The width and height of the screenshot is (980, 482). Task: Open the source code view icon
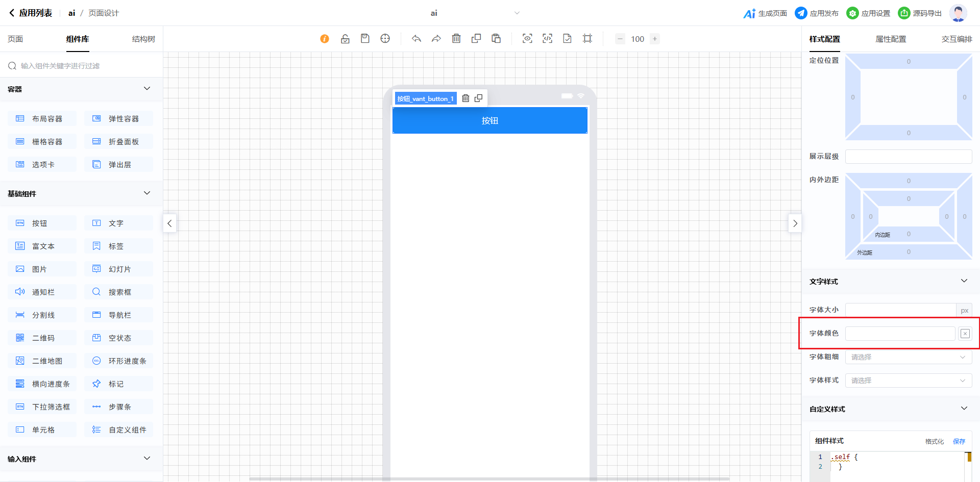pos(547,39)
